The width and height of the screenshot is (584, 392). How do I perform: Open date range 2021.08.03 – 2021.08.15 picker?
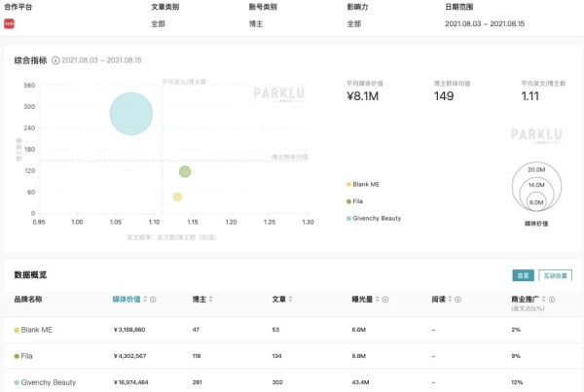tap(485, 23)
